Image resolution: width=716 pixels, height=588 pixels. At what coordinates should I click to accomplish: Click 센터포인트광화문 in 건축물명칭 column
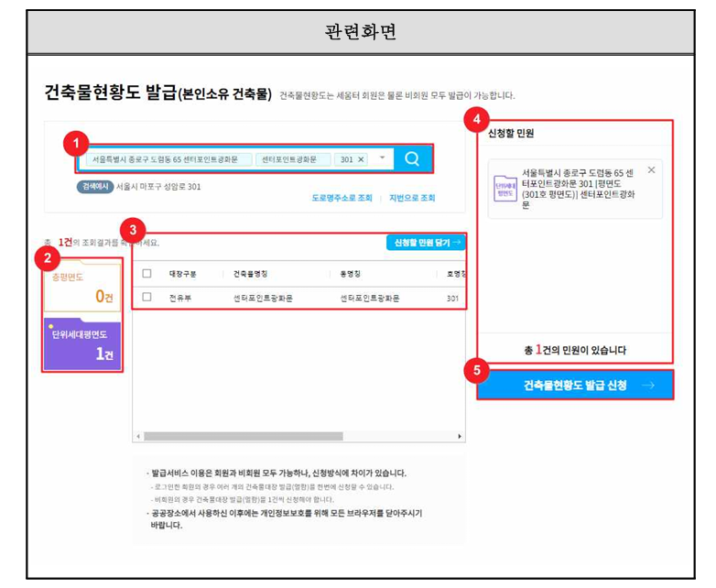[x=263, y=298]
